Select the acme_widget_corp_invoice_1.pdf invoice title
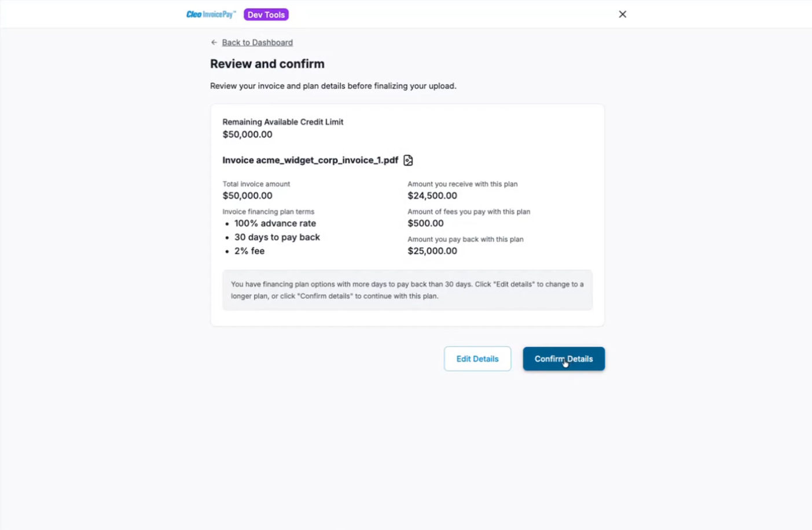The height and width of the screenshot is (530, 812). (310, 160)
